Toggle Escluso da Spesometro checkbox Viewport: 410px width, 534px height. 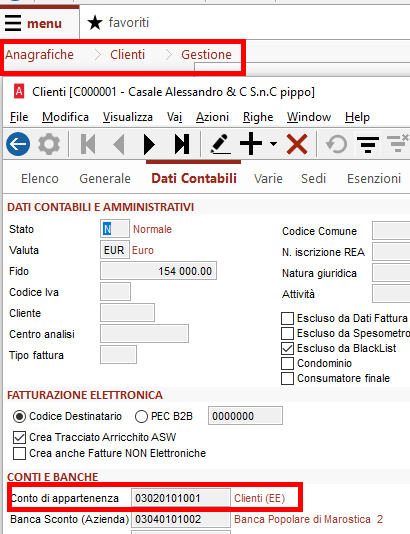tap(287, 333)
